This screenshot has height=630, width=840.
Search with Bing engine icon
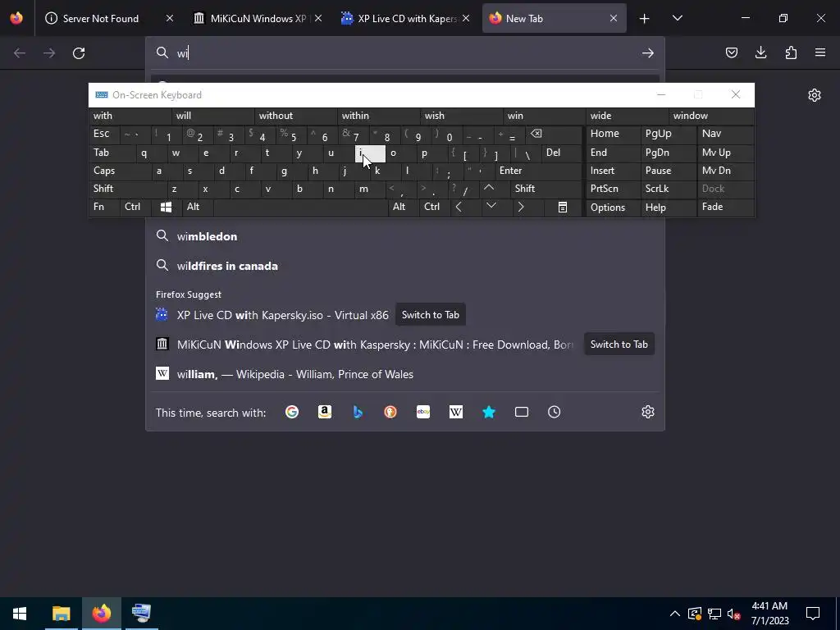point(358,412)
